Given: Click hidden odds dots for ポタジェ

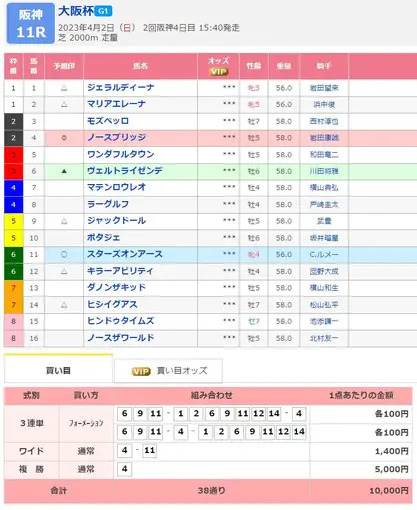Looking at the screenshot, I should (229, 237).
